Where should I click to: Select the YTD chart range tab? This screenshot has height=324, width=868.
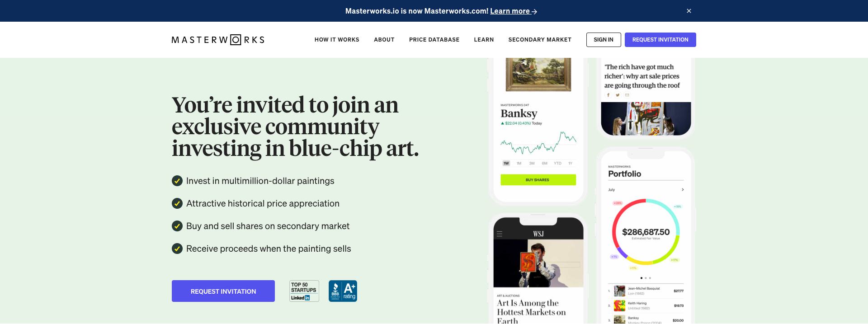click(x=557, y=163)
